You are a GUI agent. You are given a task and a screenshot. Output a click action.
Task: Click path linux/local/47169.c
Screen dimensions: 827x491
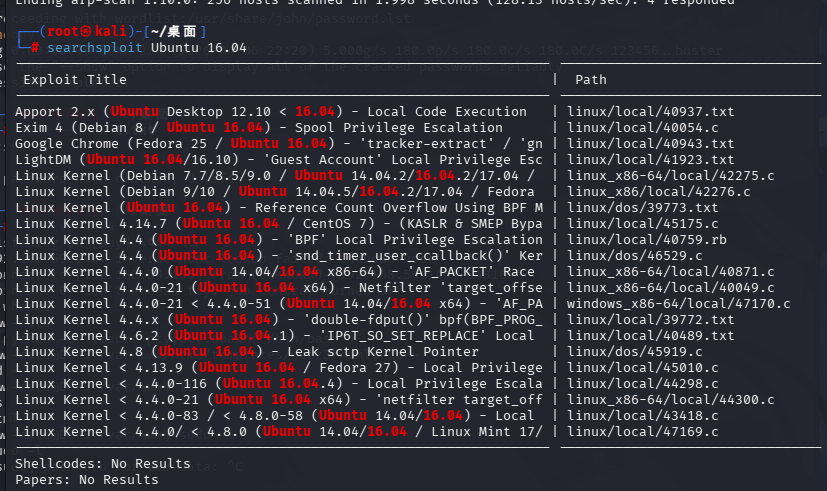642,432
